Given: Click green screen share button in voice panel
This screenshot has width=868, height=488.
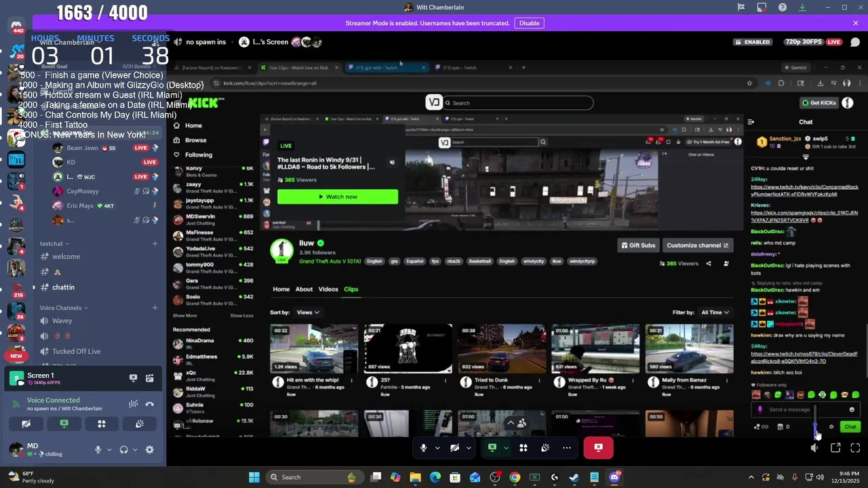Looking at the screenshot, I should 64,424.
